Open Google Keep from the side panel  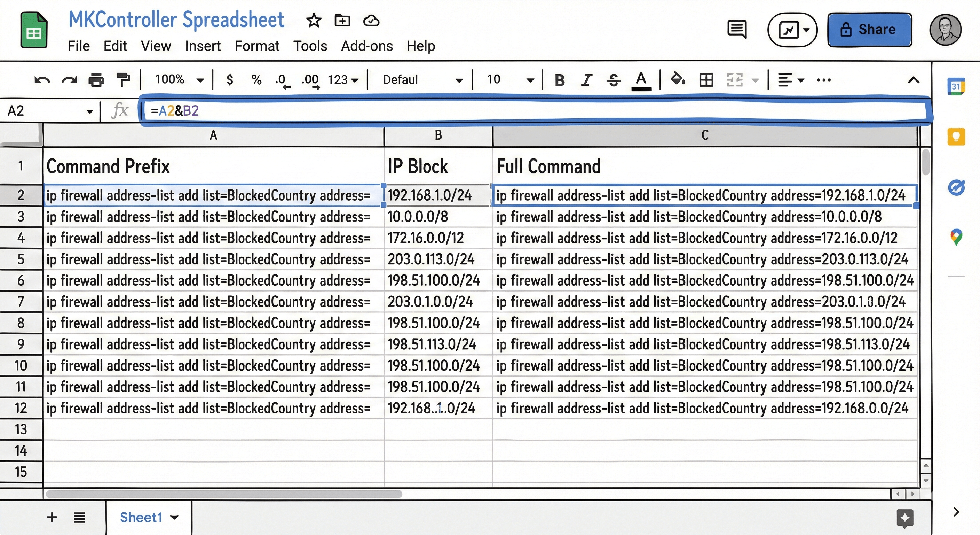point(957,136)
